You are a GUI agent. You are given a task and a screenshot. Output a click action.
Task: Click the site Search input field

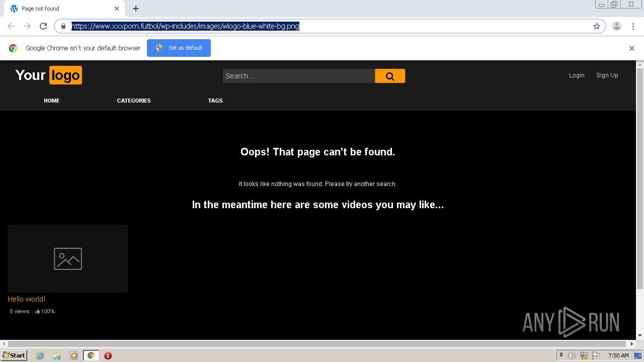[x=299, y=76]
